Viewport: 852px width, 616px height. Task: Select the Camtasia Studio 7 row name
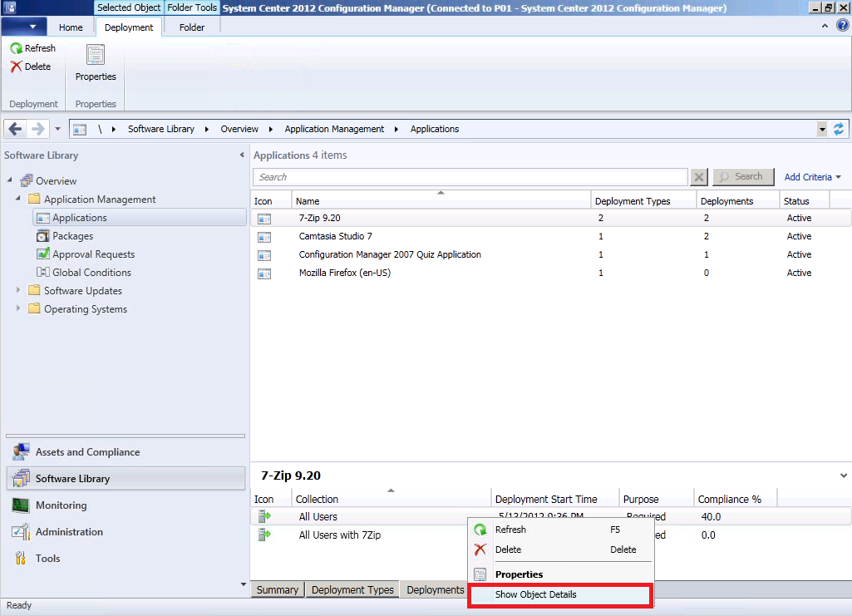tap(335, 236)
